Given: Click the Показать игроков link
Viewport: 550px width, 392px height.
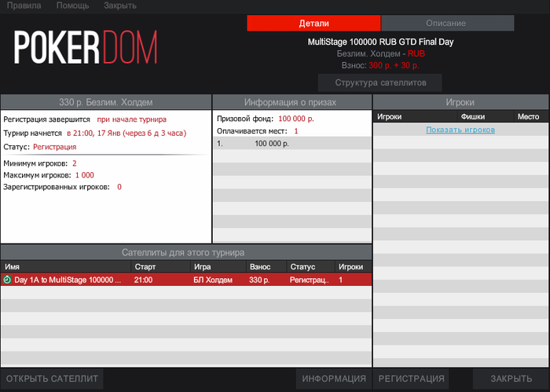Looking at the screenshot, I should click(x=460, y=130).
